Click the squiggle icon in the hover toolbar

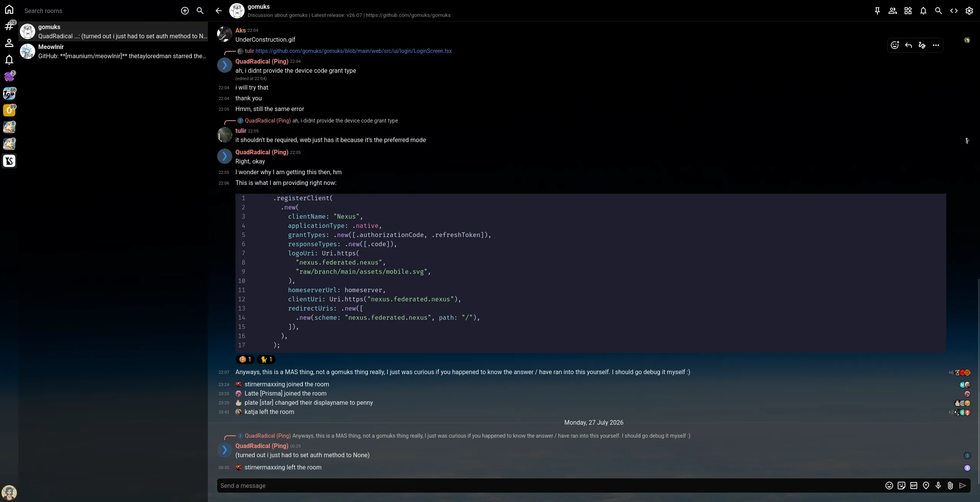(x=922, y=45)
